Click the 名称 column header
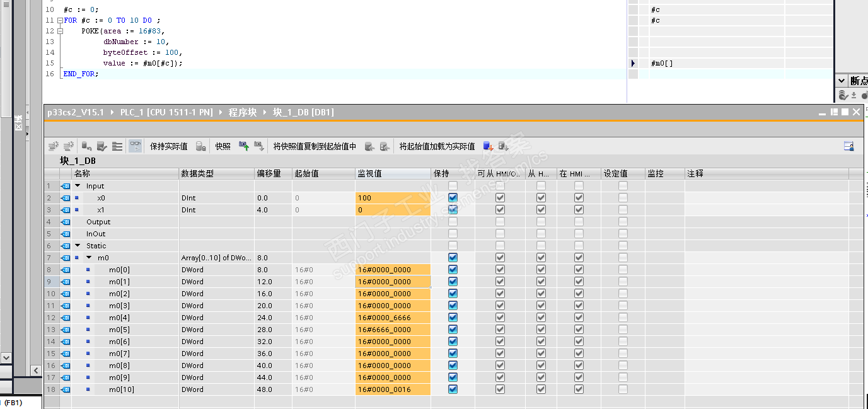Screen dimensions: 868x409 (x=125, y=173)
